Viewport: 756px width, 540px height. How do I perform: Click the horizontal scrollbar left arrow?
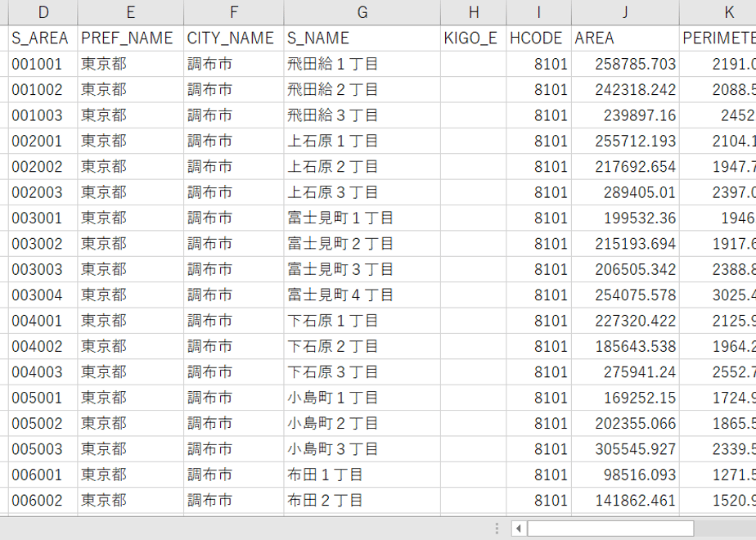(518, 529)
